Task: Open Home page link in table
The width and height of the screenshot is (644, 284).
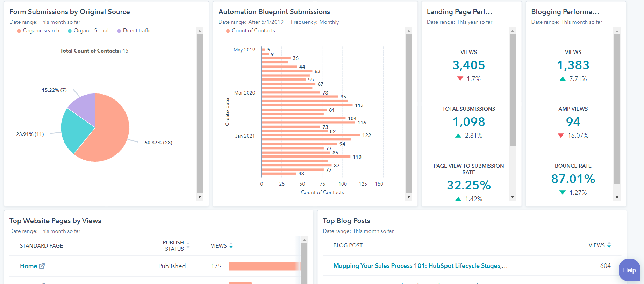Action: point(28,266)
